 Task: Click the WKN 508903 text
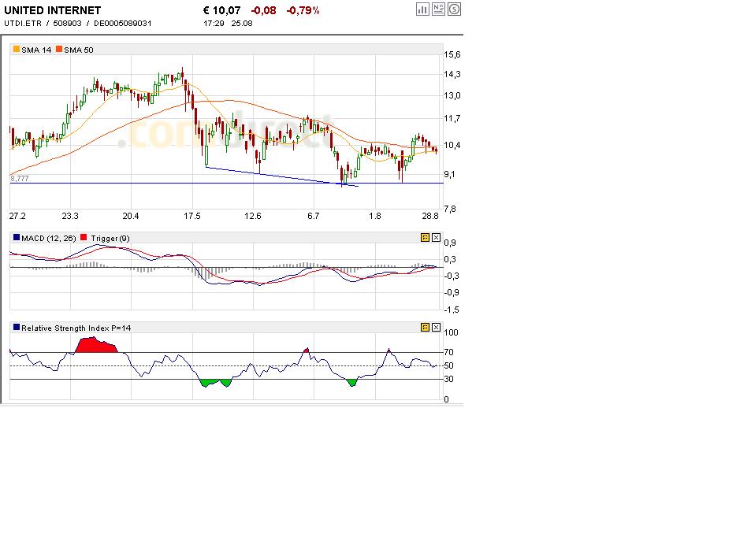(x=67, y=23)
